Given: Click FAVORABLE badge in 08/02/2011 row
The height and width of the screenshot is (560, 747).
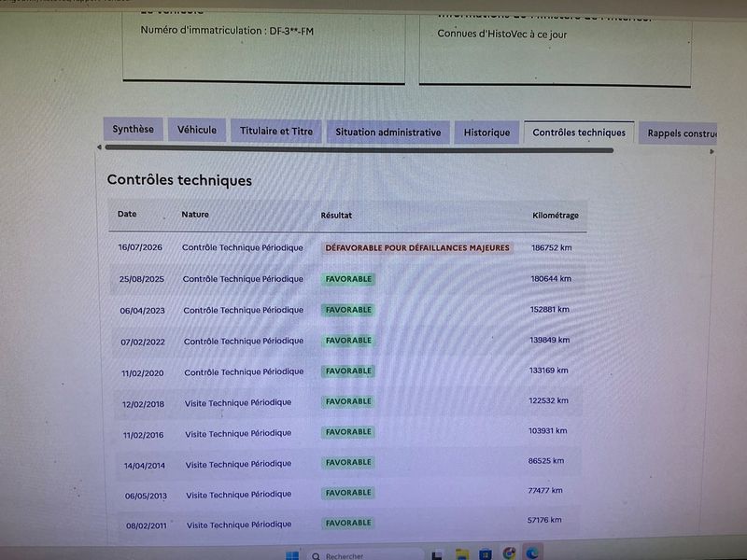Looking at the screenshot, I should point(348,523).
